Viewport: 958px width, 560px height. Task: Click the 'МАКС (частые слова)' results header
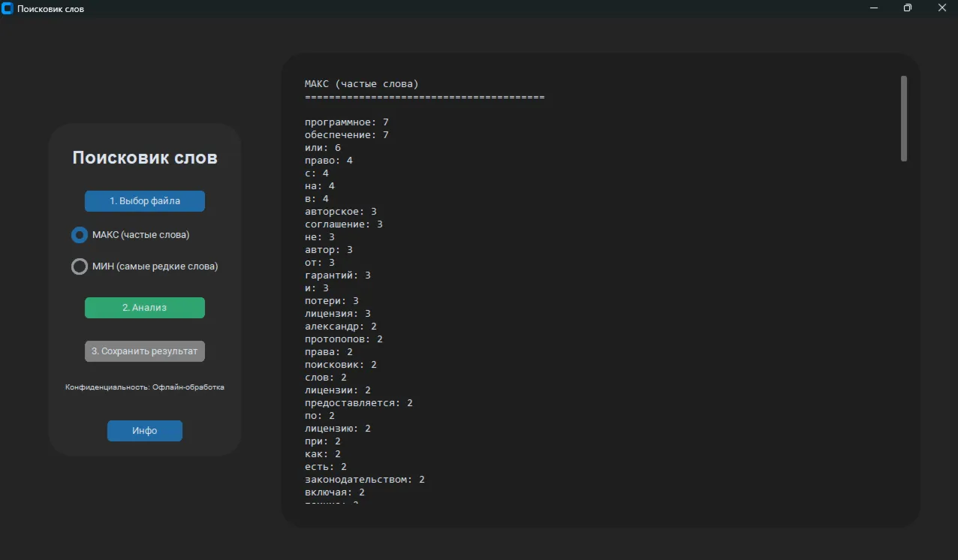[362, 84]
